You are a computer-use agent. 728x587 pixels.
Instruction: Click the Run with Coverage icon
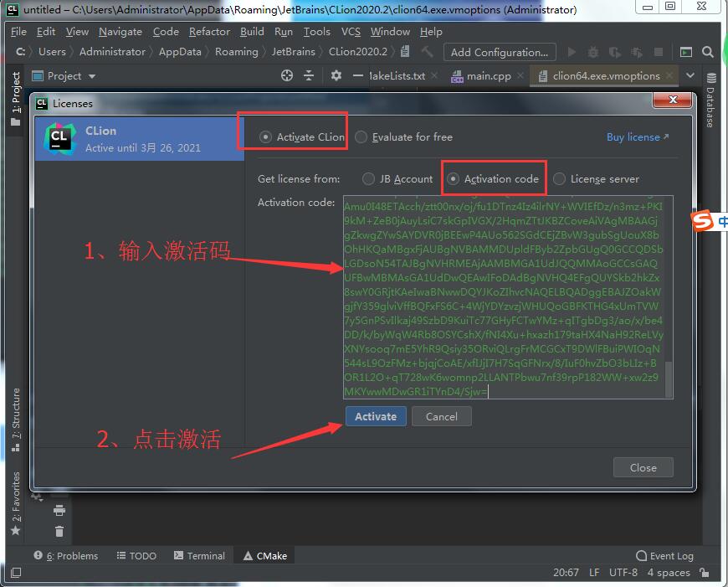pos(615,52)
